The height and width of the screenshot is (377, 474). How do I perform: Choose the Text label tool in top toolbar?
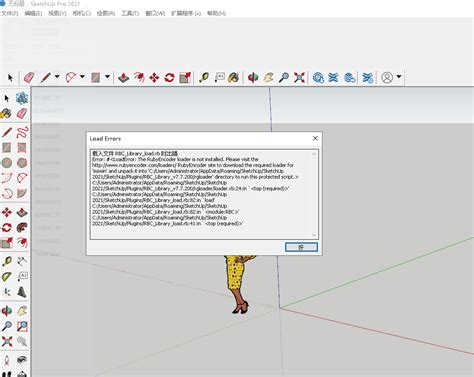[x=219, y=78]
